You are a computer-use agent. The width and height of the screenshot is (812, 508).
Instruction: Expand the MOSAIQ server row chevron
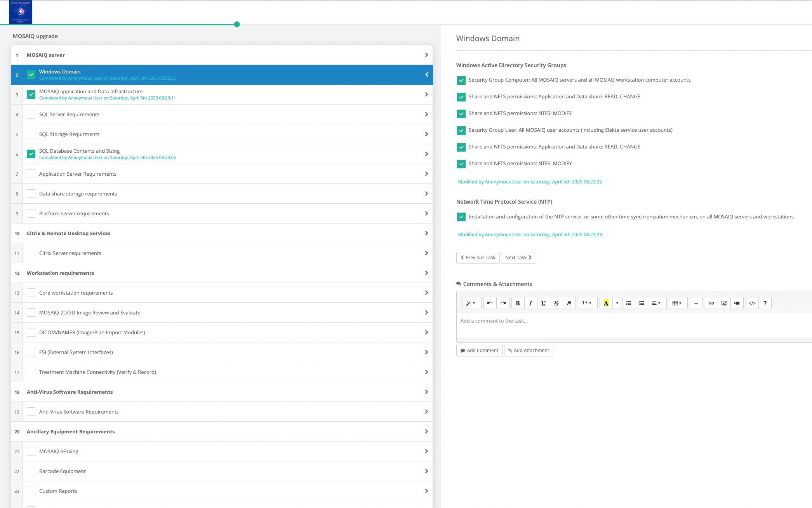tap(426, 55)
